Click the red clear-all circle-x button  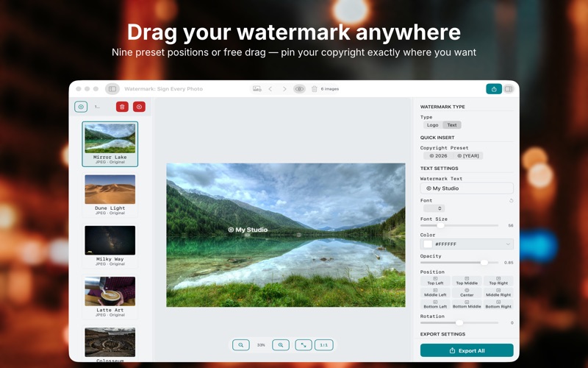[x=139, y=107]
